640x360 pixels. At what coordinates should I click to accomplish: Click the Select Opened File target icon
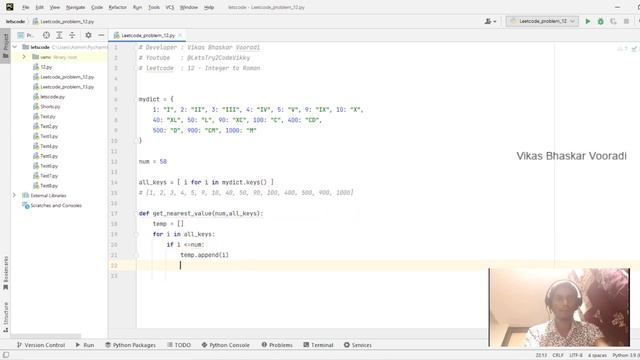[46, 36]
